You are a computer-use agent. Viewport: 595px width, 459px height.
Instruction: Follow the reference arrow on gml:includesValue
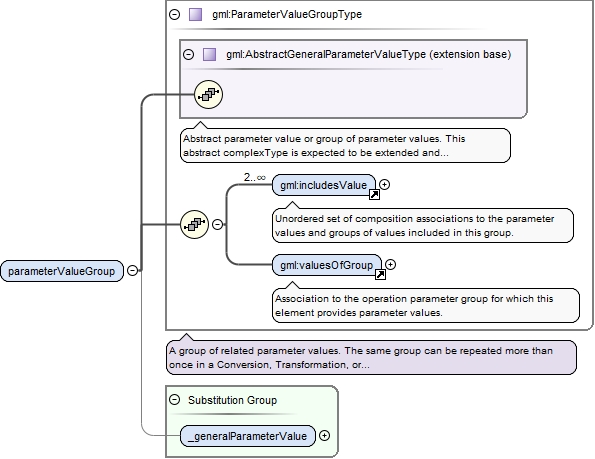click(375, 195)
